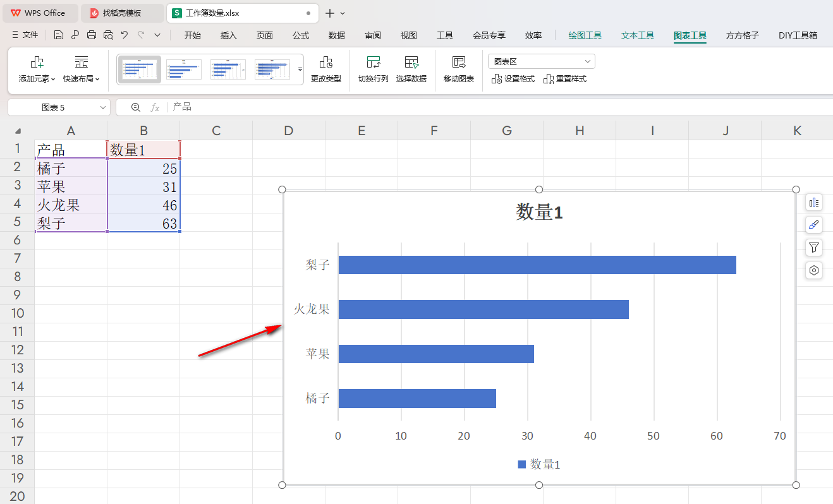Switch to the 开始 ribbon tab
833x504 pixels.
pos(193,35)
